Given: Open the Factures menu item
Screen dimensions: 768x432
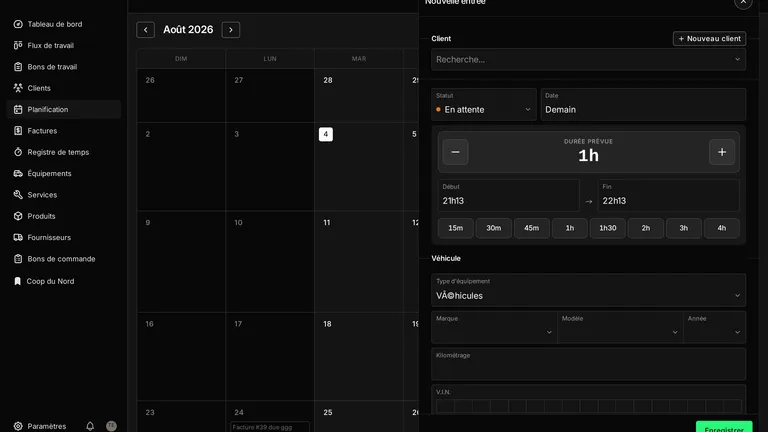Looking at the screenshot, I should coord(64,131).
